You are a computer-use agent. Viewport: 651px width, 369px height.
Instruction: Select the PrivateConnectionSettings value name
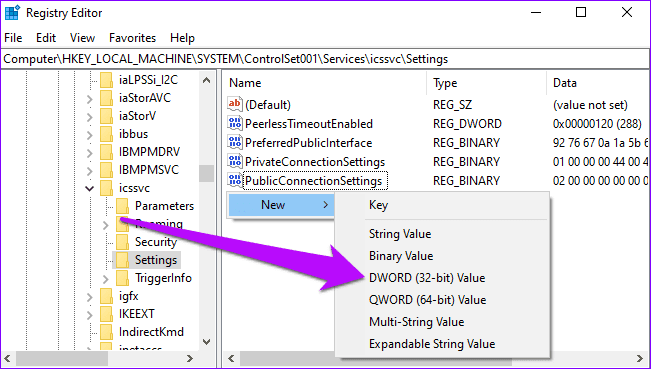[x=315, y=162]
